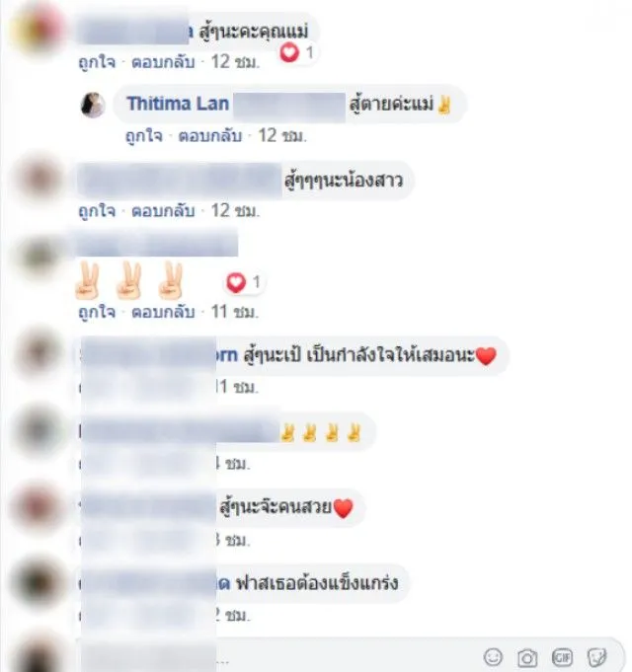632x672 pixels.
Task: Like the three victory hands comment
Action: pos(97,312)
